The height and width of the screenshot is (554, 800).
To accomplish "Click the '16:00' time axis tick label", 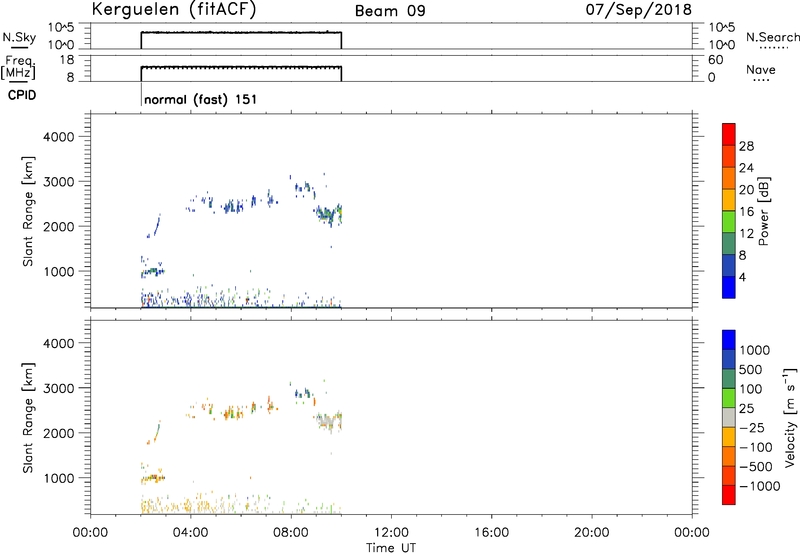I will coord(491,533).
